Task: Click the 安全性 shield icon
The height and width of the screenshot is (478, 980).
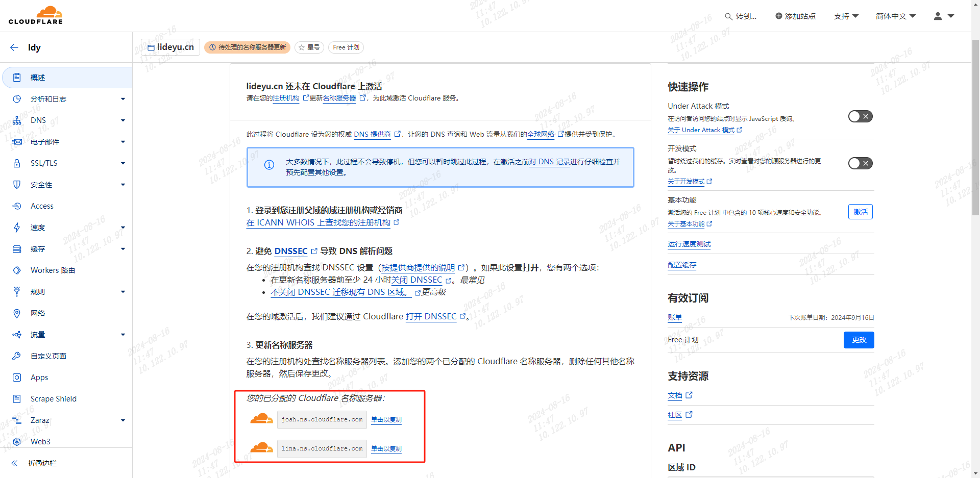Action: [x=17, y=185]
